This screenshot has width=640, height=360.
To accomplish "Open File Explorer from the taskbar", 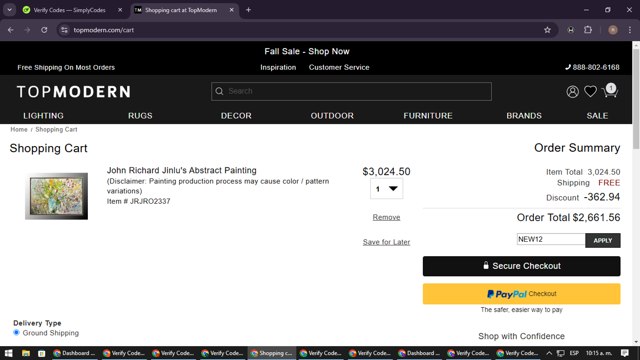I will click(x=26, y=353).
